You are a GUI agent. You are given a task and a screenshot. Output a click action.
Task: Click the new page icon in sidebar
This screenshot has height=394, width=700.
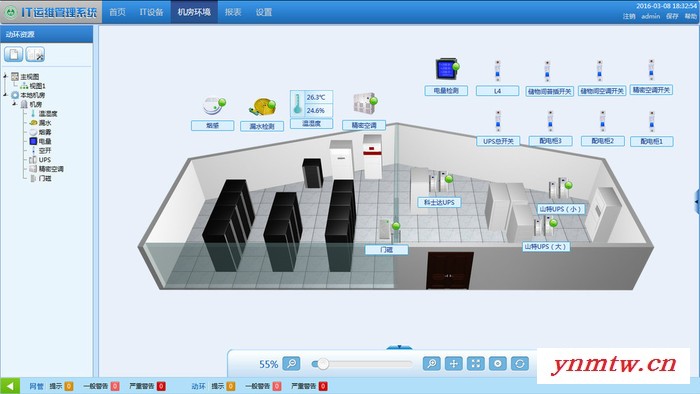(x=13, y=54)
